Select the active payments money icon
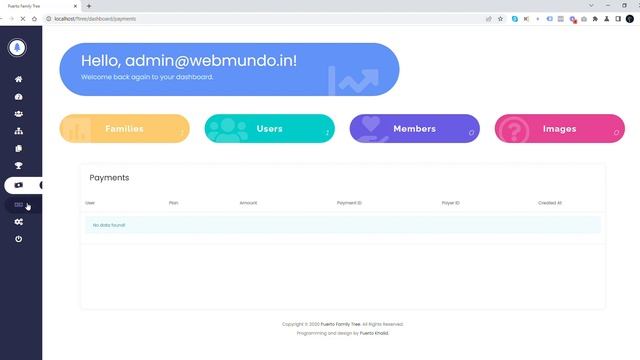 click(x=18, y=185)
